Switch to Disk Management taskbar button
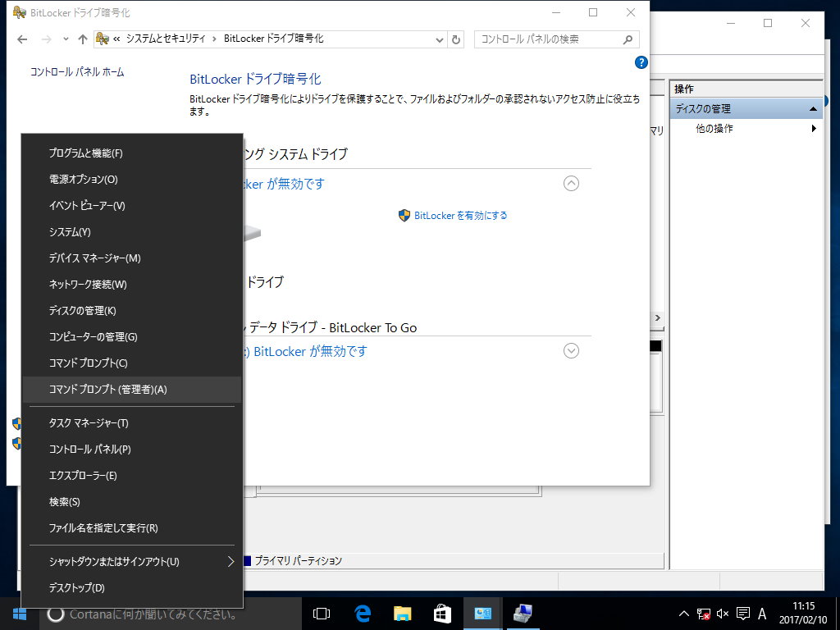Screen dimensions: 840x630 (523, 614)
